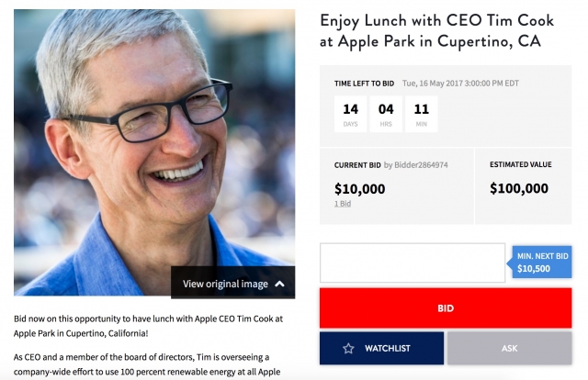This screenshot has height=380, width=588.
Task: Click the View original image label
Action: click(225, 284)
